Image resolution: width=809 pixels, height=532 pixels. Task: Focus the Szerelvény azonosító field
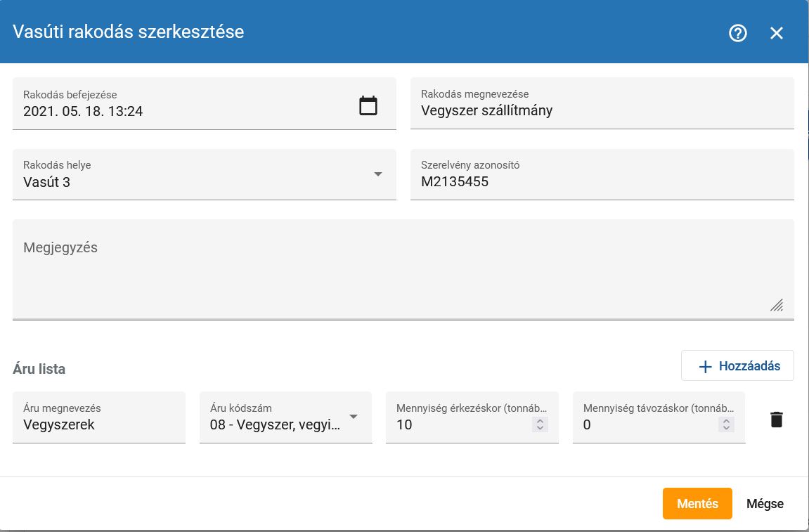(602, 181)
